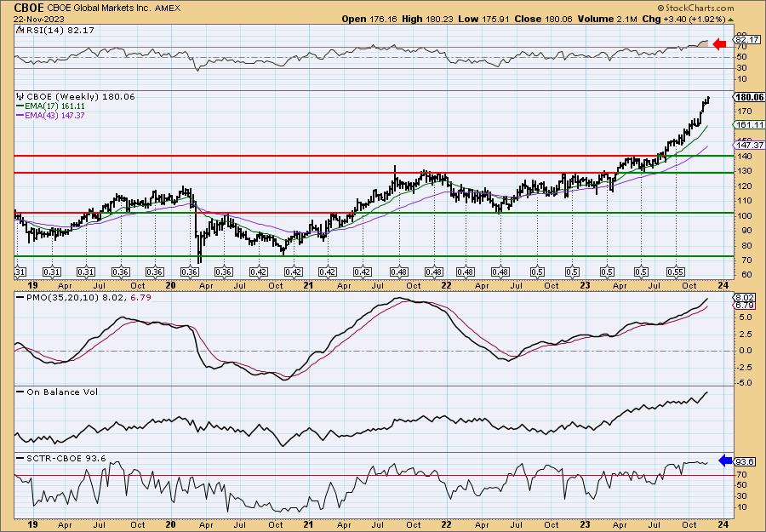
Task: Click the 170 price axis label
Action: [745, 112]
